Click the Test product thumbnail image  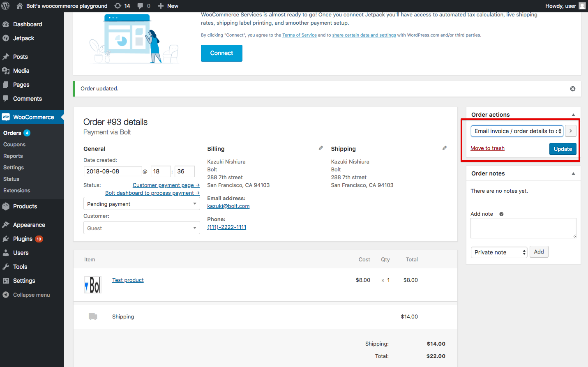(x=93, y=284)
